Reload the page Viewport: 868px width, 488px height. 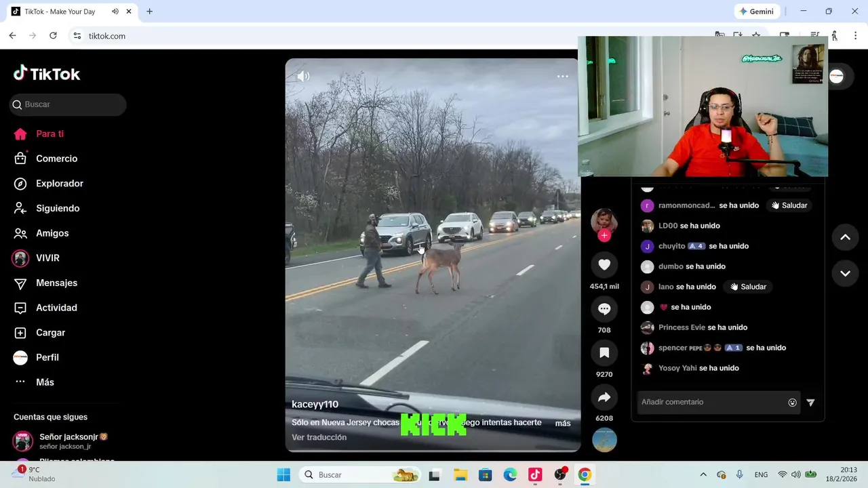[x=53, y=36]
